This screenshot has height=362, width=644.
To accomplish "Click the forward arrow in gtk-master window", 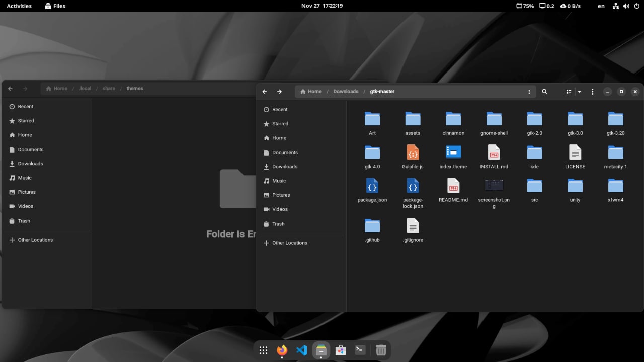I will pyautogui.click(x=279, y=92).
